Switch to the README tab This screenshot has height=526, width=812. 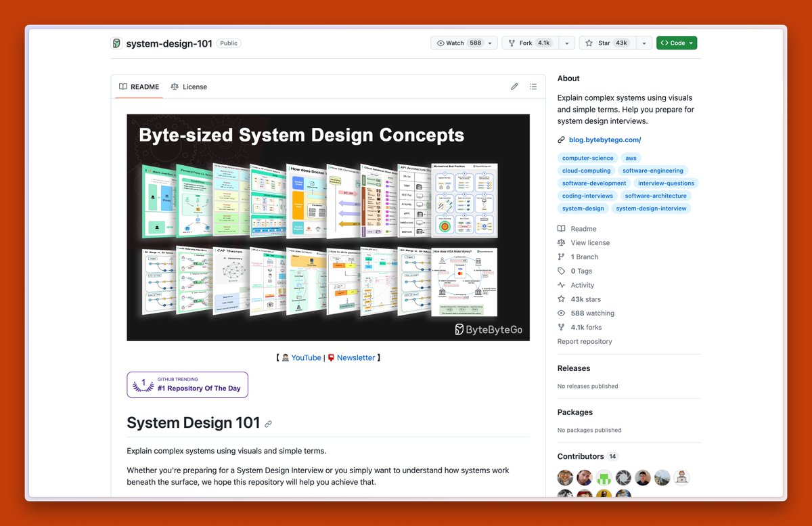point(139,87)
